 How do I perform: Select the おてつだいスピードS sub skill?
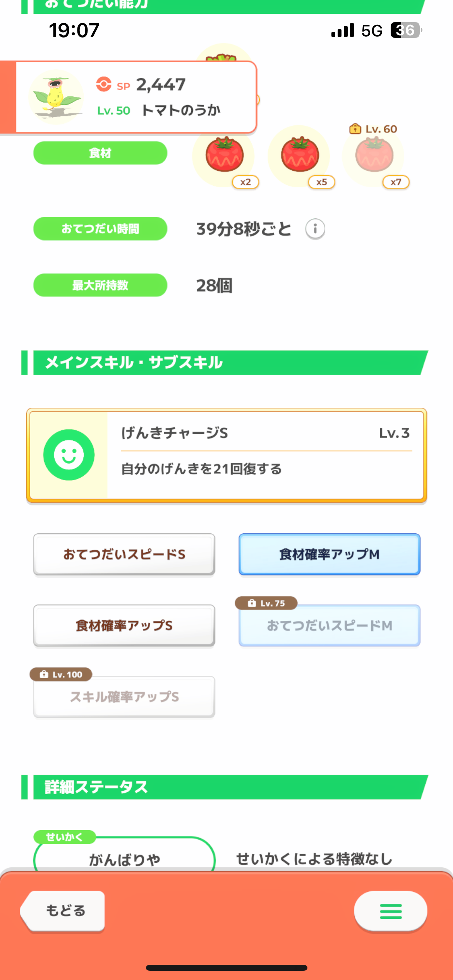click(x=124, y=554)
